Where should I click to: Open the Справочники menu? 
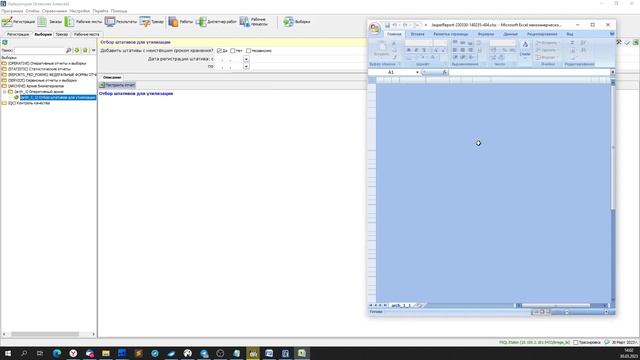[x=54, y=11]
